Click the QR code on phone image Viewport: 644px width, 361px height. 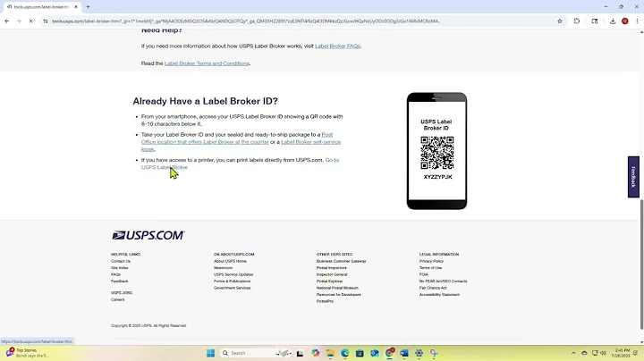pyautogui.click(x=436, y=153)
